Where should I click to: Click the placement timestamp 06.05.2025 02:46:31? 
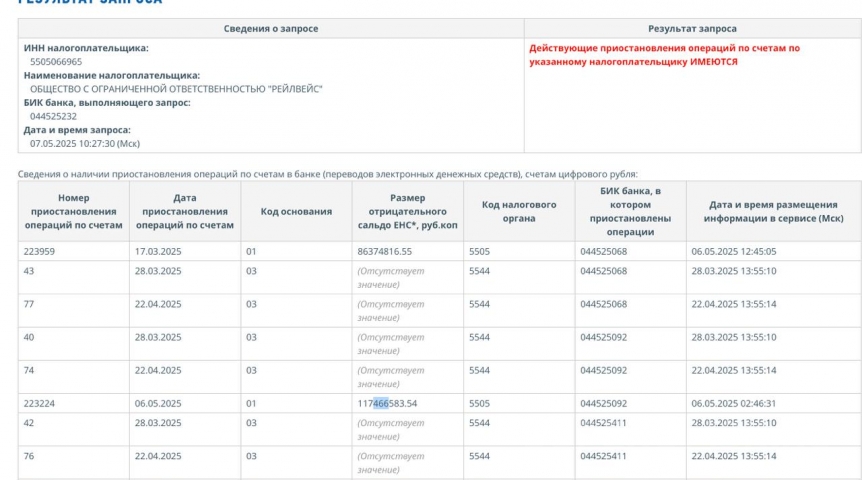coord(733,403)
